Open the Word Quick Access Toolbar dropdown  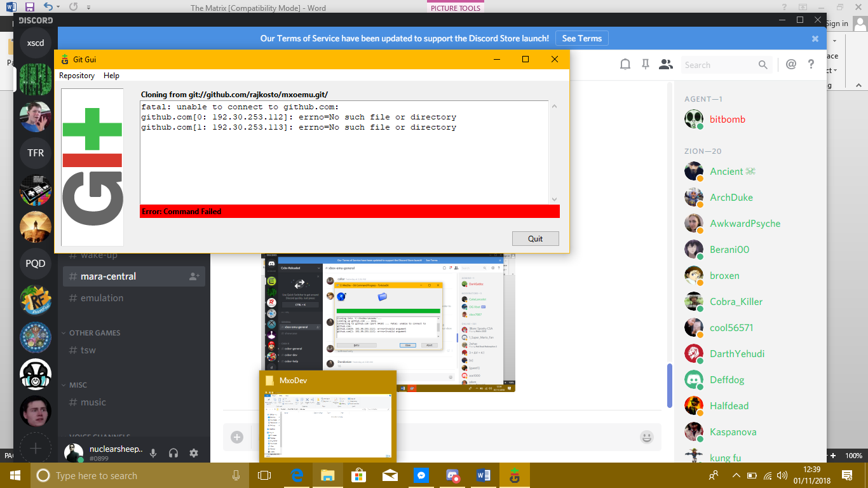88,8
